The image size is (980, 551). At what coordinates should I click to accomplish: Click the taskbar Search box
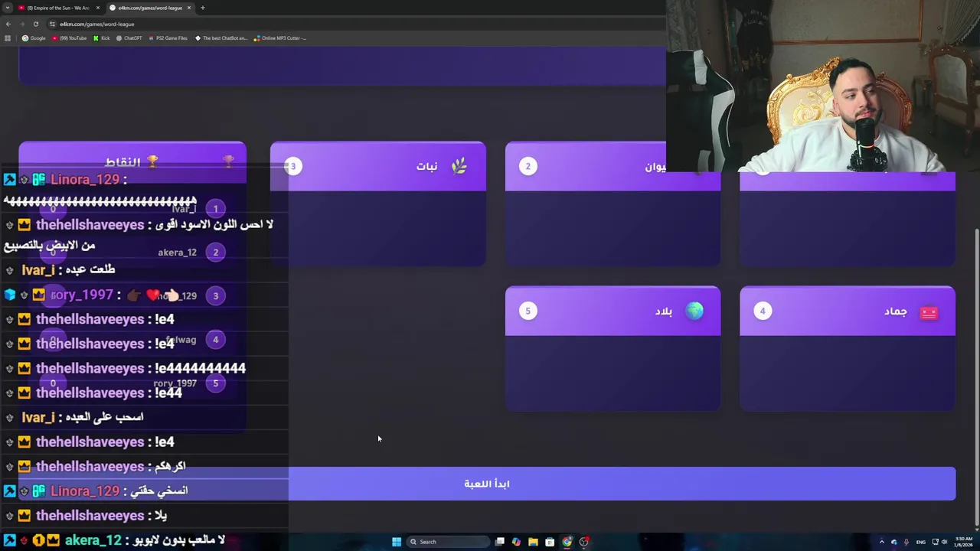click(448, 542)
